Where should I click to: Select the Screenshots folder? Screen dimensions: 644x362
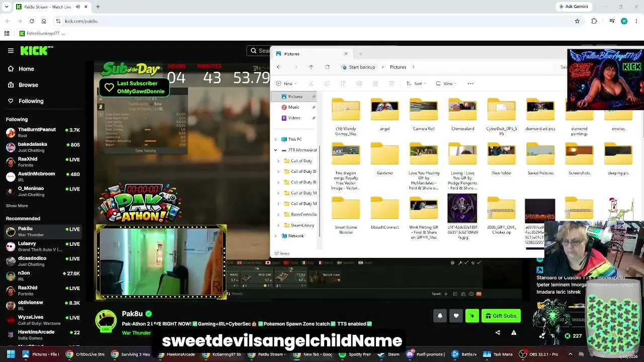click(579, 159)
